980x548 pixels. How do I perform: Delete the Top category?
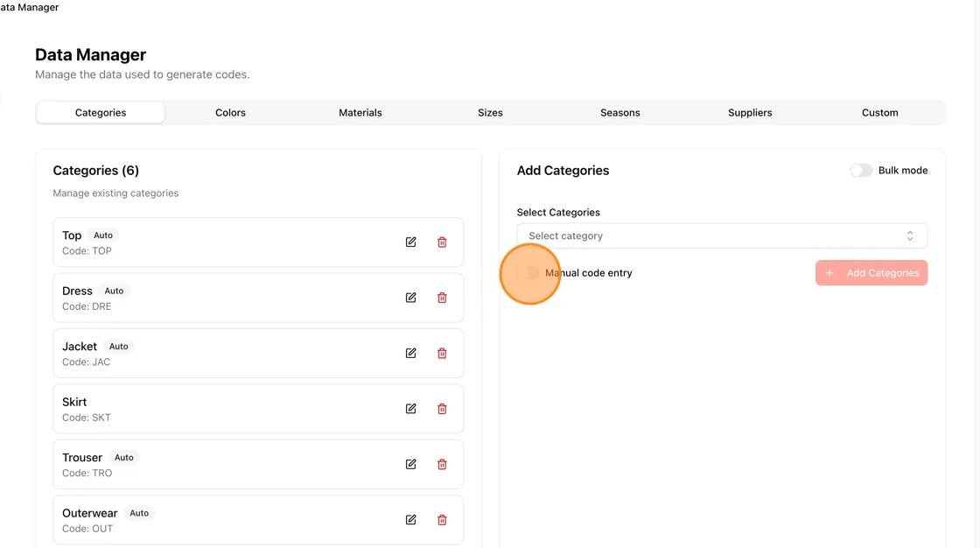point(442,242)
